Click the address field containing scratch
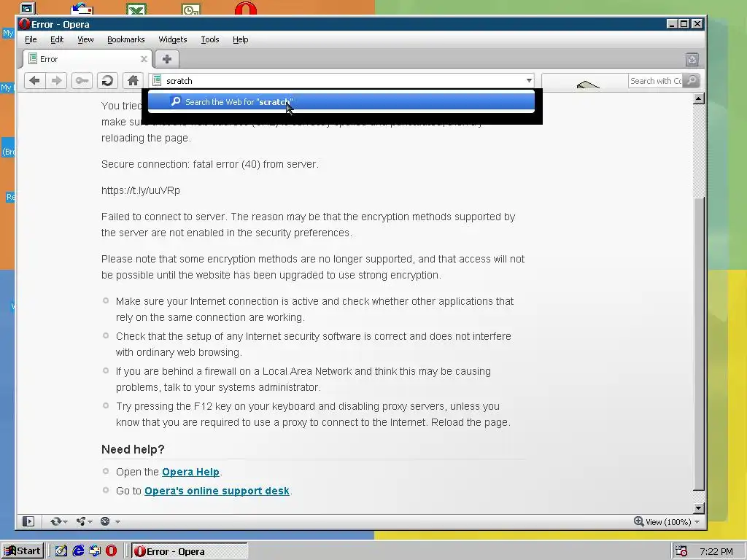The width and height of the screenshot is (747, 560). [341, 80]
